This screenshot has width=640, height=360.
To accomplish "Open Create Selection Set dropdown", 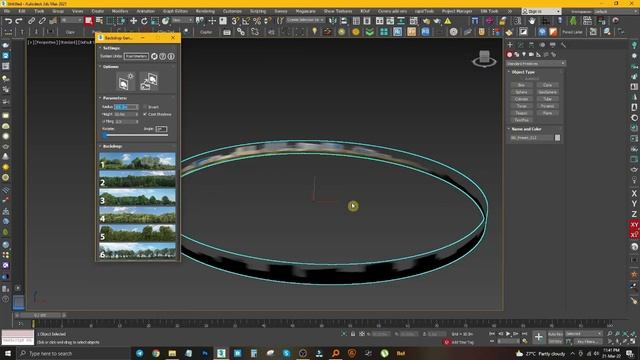I will coord(305,20).
